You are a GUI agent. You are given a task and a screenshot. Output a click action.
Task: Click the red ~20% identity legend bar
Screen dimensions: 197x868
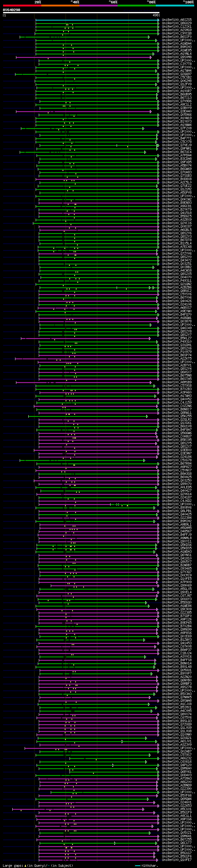(x=22, y=6)
